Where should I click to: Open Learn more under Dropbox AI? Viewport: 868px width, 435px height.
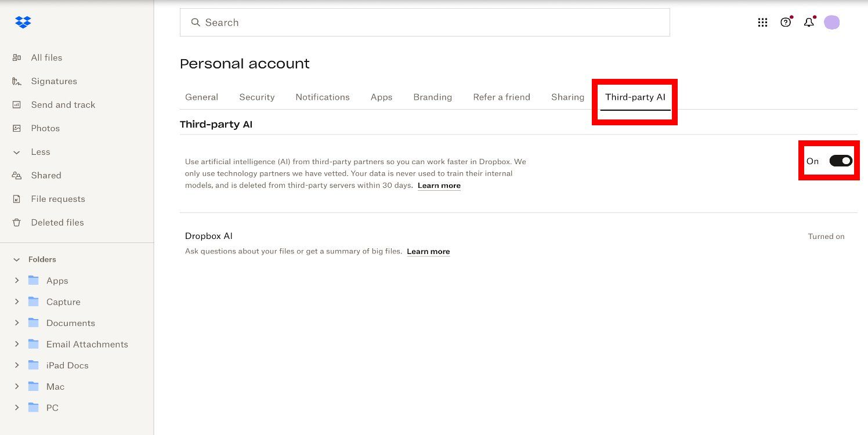click(x=428, y=251)
